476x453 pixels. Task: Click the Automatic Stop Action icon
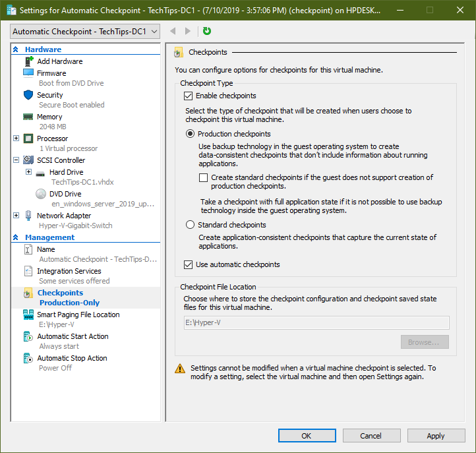[x=28, y=358]
